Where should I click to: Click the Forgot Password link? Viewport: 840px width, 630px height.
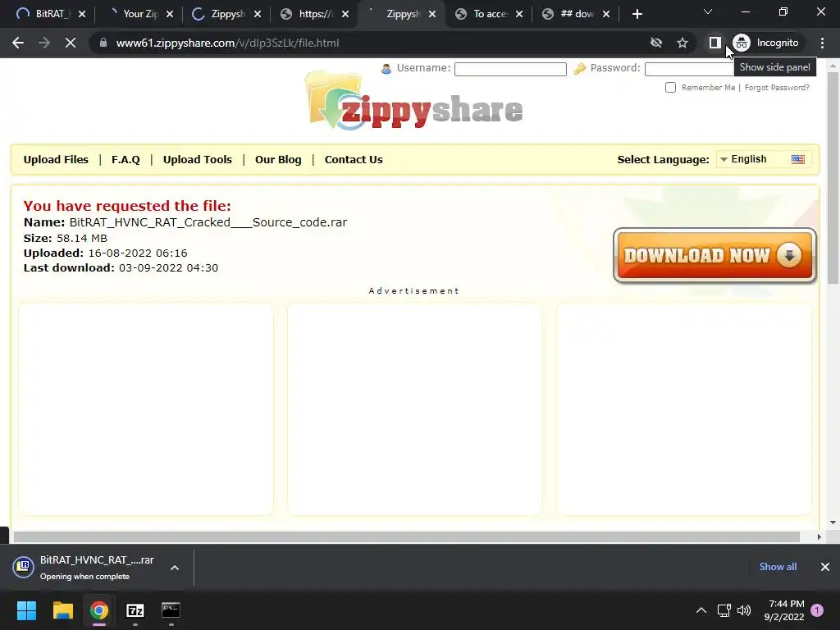coord(777,87)
